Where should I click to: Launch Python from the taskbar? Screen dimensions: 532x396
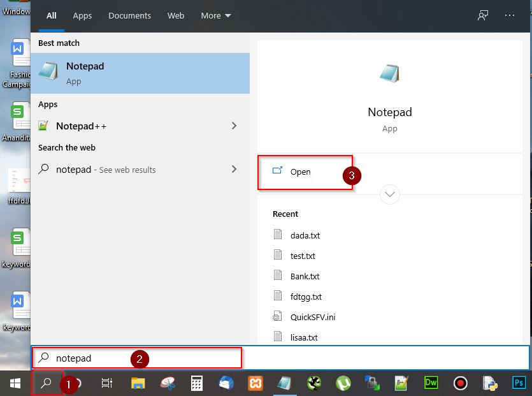coord(489,383)
